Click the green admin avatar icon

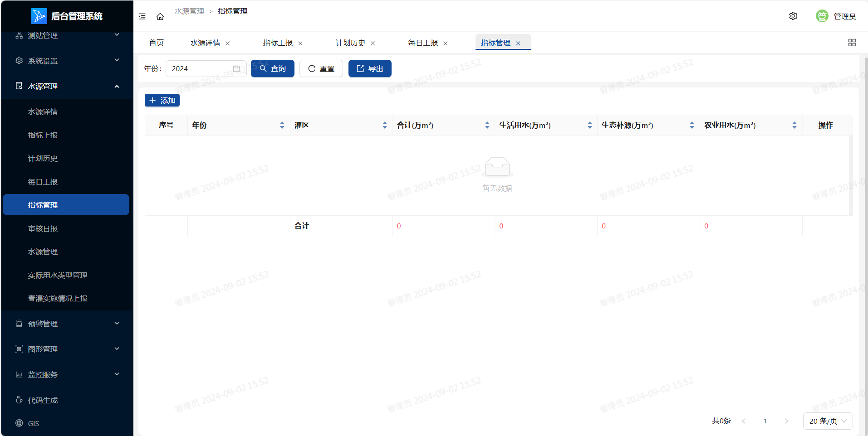coord(822,16)
